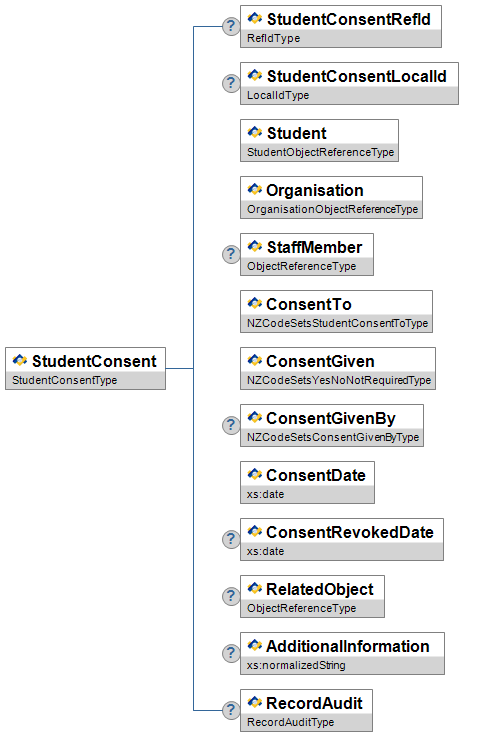The width and height of the screenshot is (481, 736).
Task: Click the question mark icon beside StudentConsentRefId
Action: (x=231, y=26)
